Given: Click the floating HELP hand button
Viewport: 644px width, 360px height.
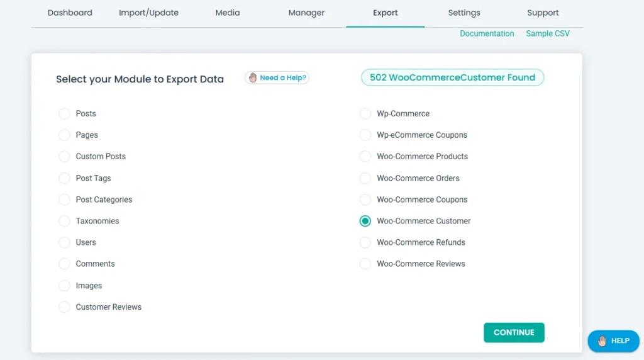Looking at the screenshot, I should click(x=613, y=340).
